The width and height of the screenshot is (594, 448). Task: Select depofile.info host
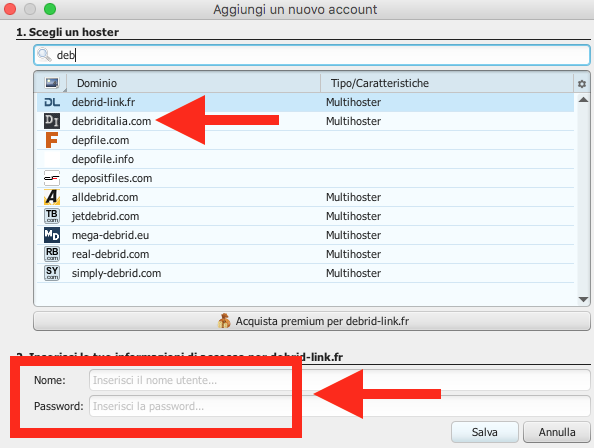[305, 159]
